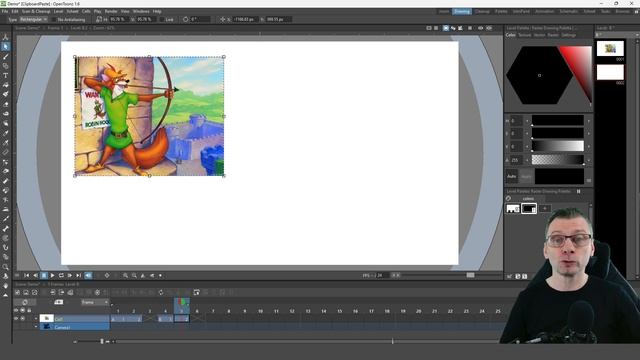Click the Auto apply button

512,176
